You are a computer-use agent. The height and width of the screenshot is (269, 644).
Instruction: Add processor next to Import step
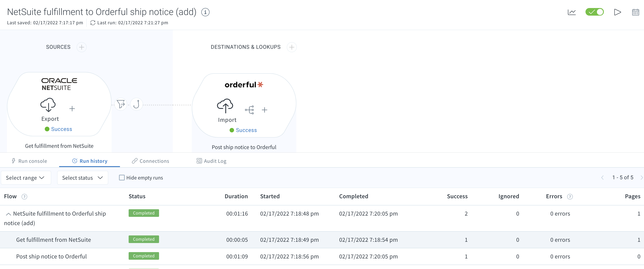(264, 110)
